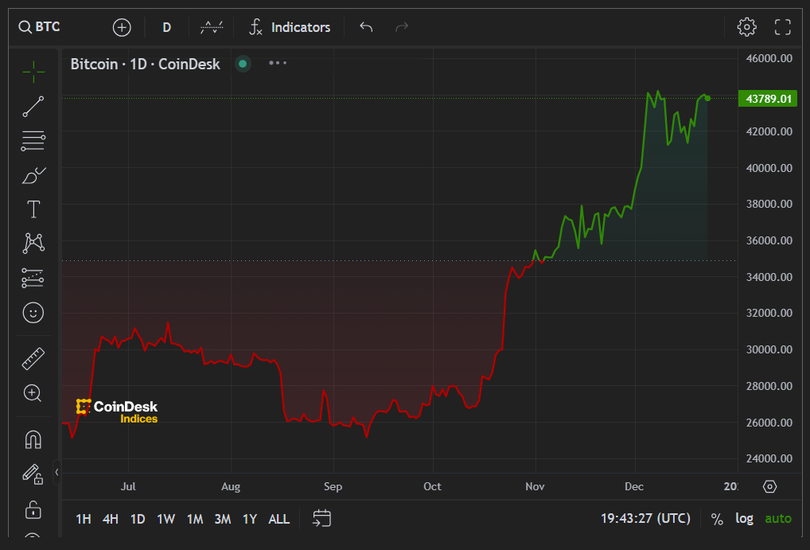Switch to the 1M time range
The width and height of the screenshot is (810, 550).
(194, 519)
